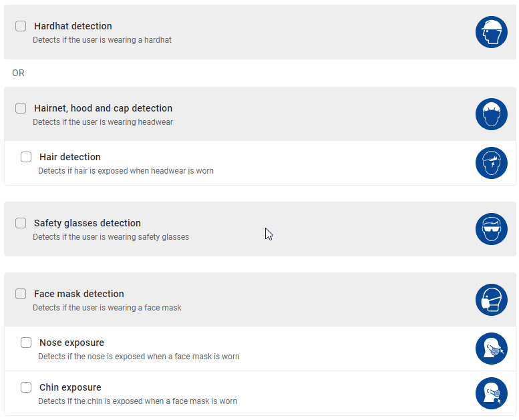Click the chin exposure icon
The height and width of the screenshot is (420, 519).
[x=492, y=393]
